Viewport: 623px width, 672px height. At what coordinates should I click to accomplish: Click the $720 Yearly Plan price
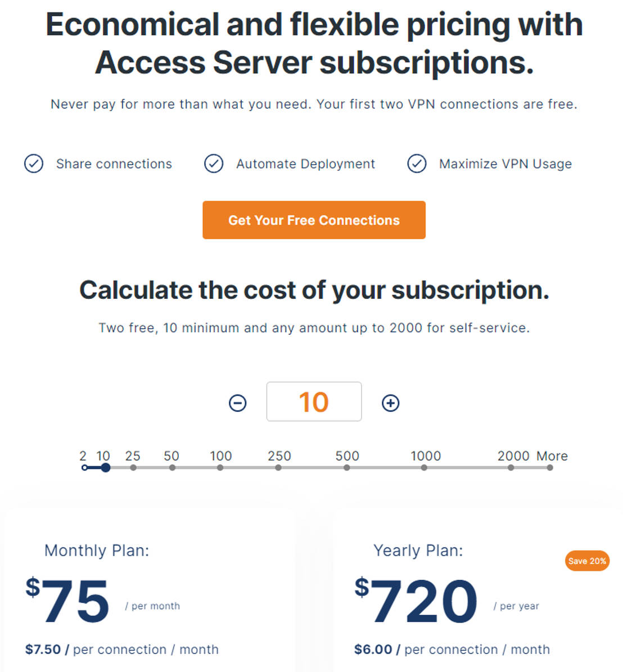[x=417, y=601]
